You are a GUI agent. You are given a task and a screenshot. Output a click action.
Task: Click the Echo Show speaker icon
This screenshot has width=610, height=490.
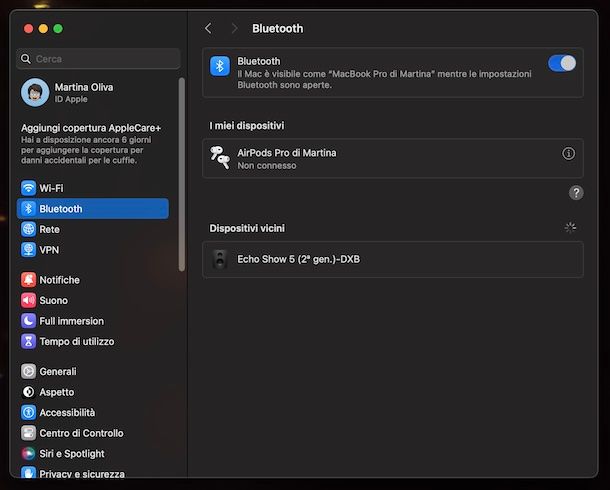220,259
